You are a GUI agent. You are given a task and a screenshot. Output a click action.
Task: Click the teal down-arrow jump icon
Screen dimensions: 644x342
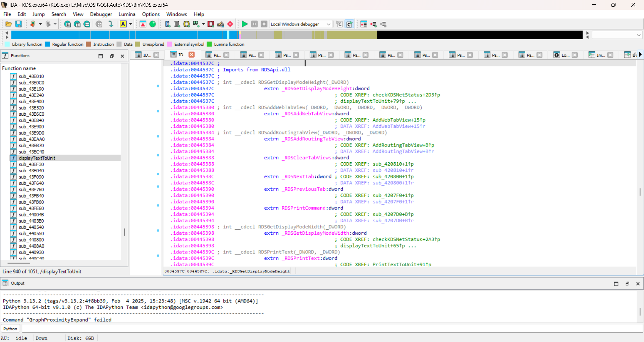click(x=111, y=24)
